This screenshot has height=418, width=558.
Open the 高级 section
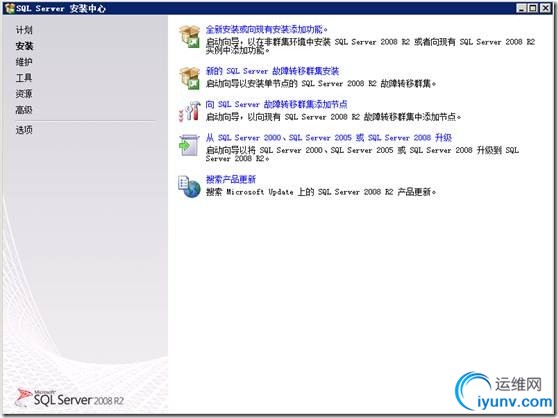(24, 110)
